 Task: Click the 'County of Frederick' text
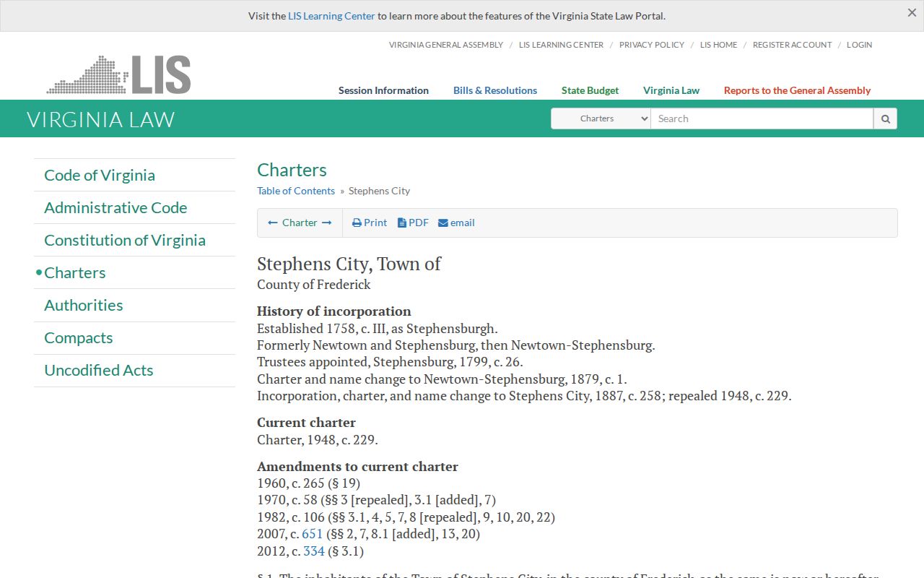click(314, 285)
